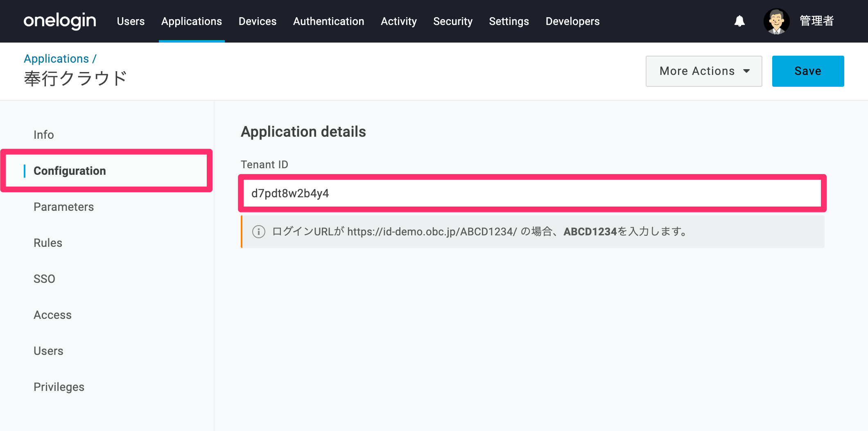Image resolution: width=868 pixels, height=431 pixels.
Task: Select the Users sidebar tab
Action: point(48,351)
